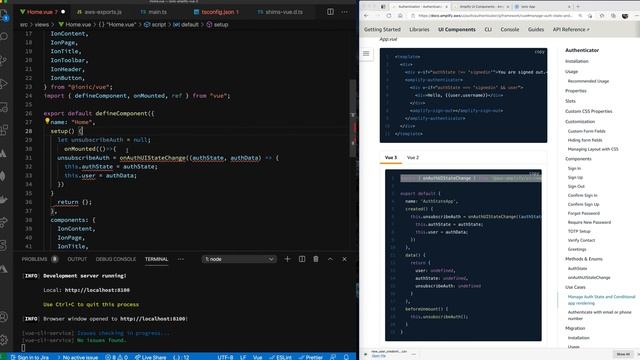
Task: Switch to the Vue 2 code tab
Action: click(x=413, y=158)
